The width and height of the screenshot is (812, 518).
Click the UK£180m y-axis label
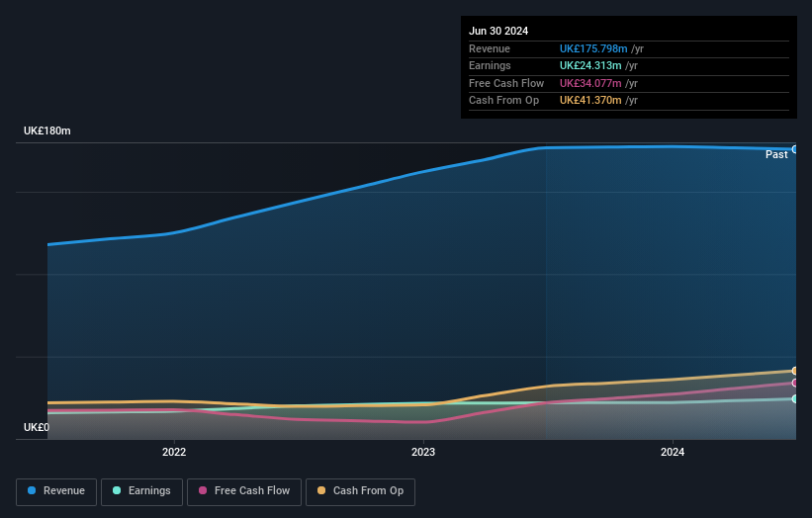(47, 130)
